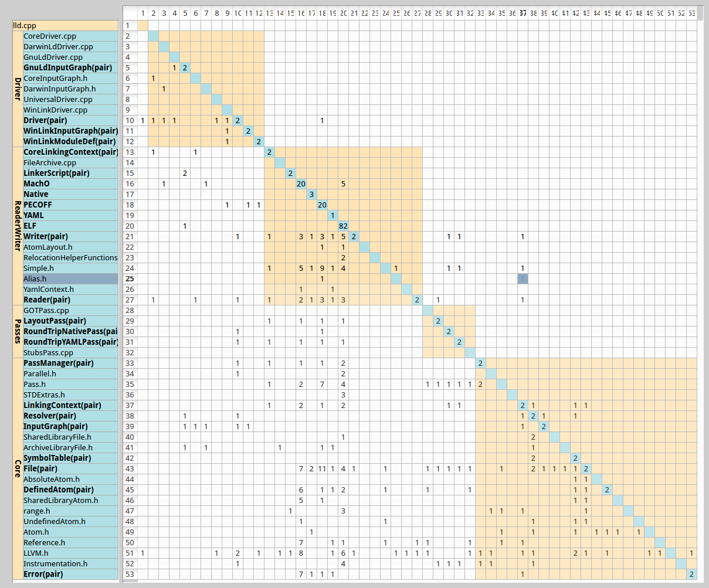Select the Core group label
This screenshot has width=709, height=588.
[18, 468]
